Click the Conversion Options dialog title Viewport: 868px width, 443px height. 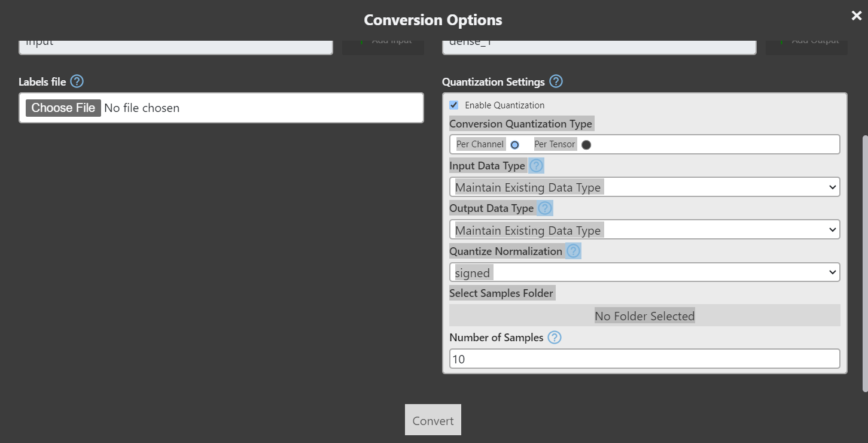433,19
